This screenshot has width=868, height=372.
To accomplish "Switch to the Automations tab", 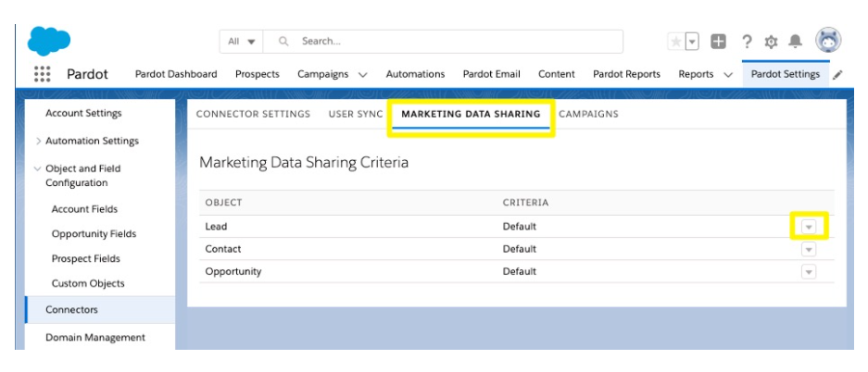I will click(415, 74).
